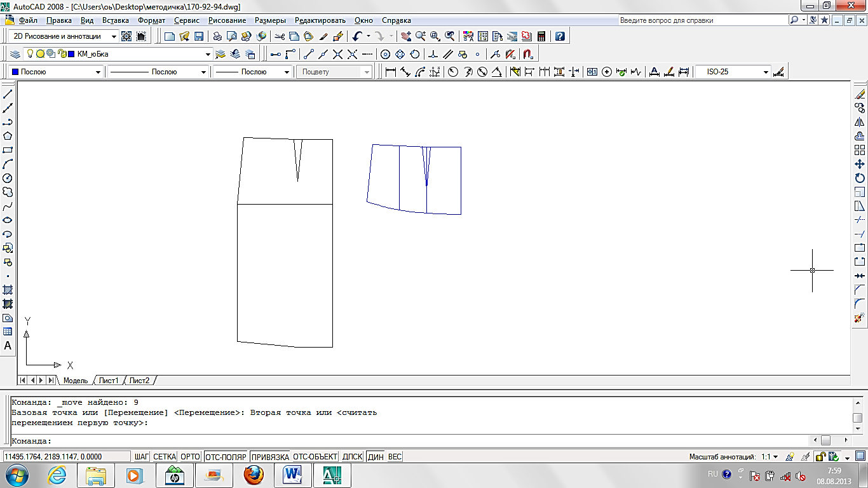Toggle ОТС-ПОЛЯР polar tracking
This screenshot has height=488, width=868.
point(226,457)
